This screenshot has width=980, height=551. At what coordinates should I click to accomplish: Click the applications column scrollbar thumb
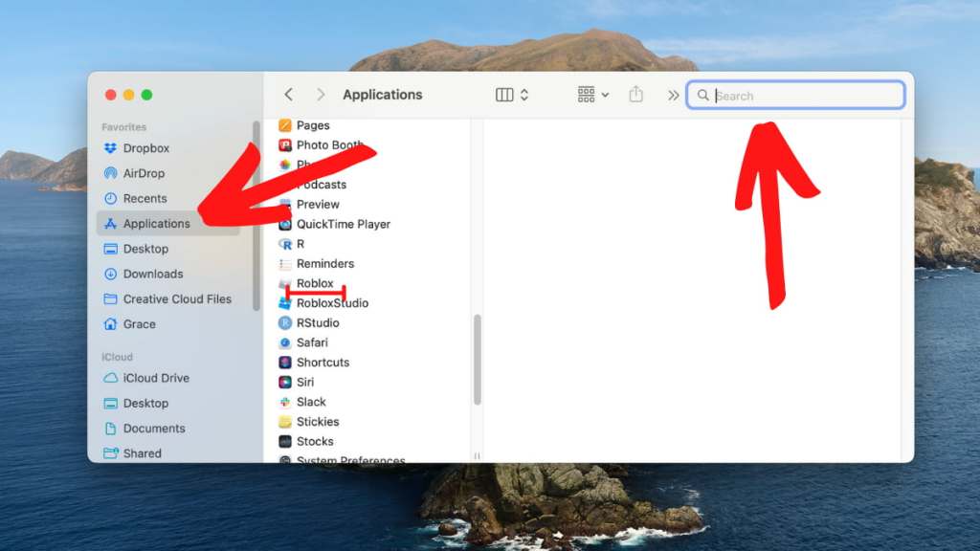click(477, 360)
